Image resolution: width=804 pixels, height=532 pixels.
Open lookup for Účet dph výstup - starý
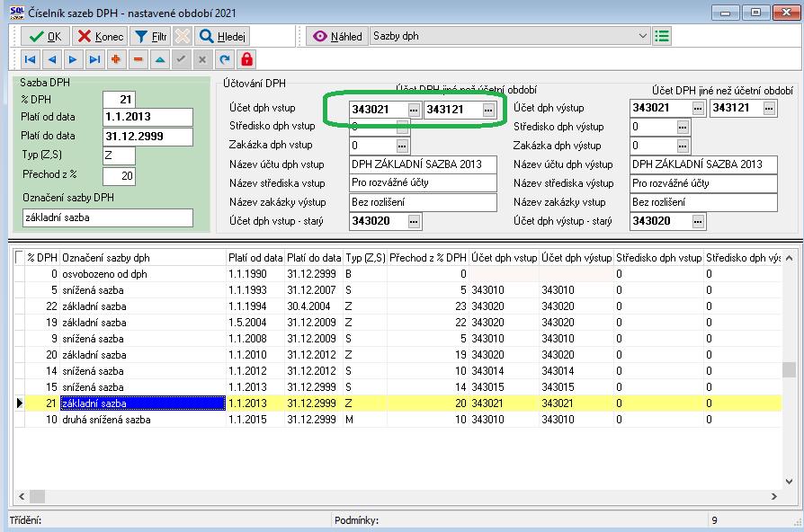[x=698, y=221]
